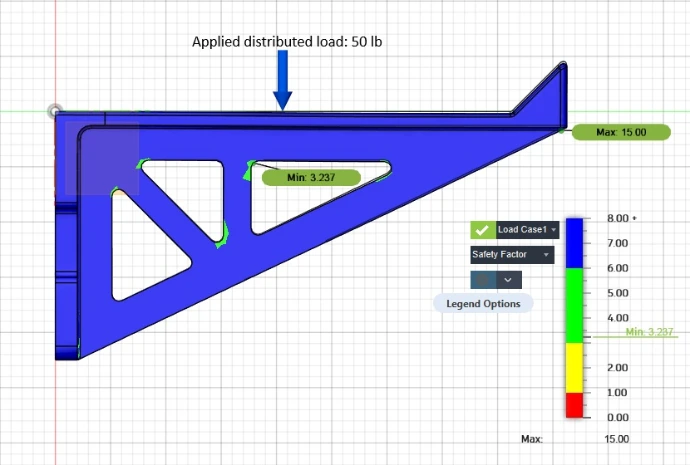Click the Legend Options button
The width and height of the screenshot is (690, 465).
point(483,303)
